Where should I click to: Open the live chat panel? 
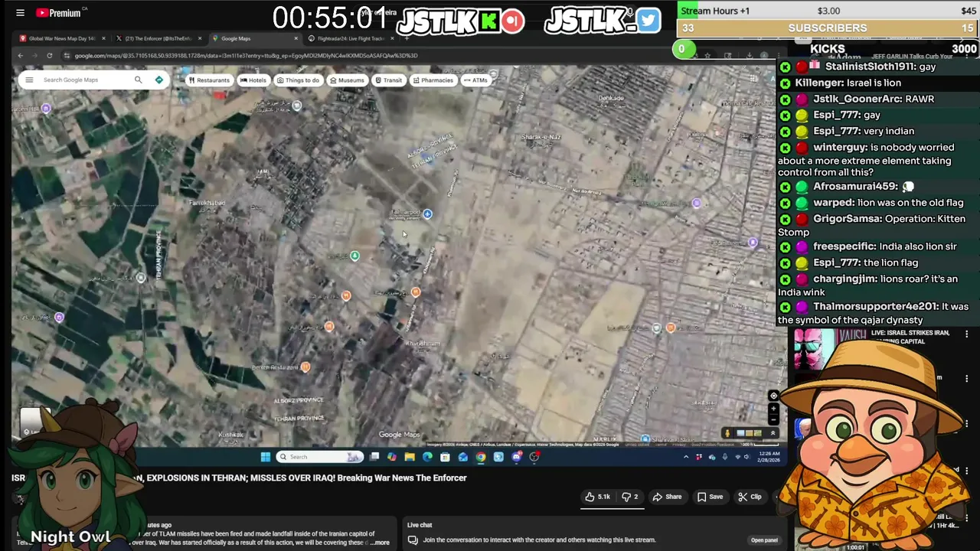pos(764,540)
